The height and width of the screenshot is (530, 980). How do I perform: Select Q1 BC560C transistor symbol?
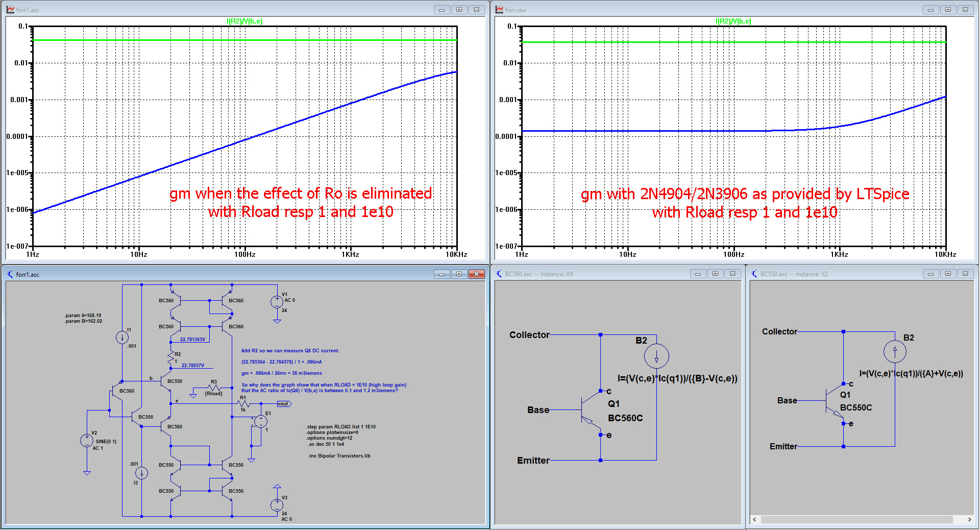coord(592,413)
